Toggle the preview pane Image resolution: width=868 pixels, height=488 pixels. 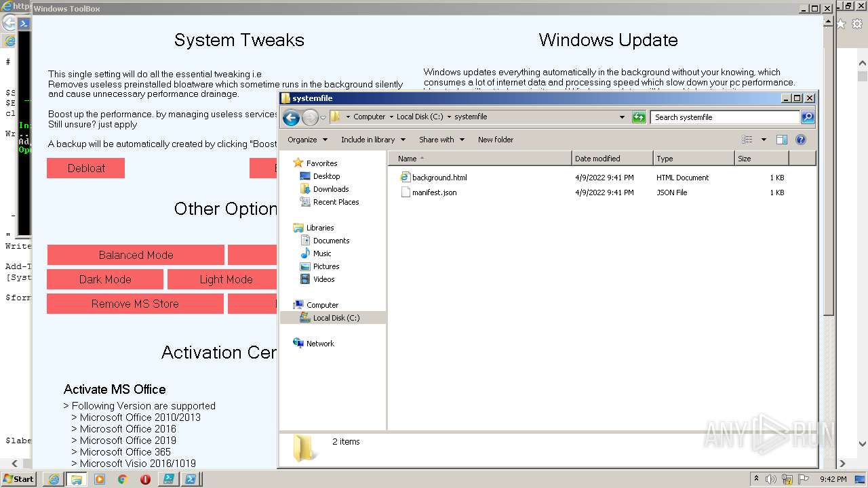[782, 140]
